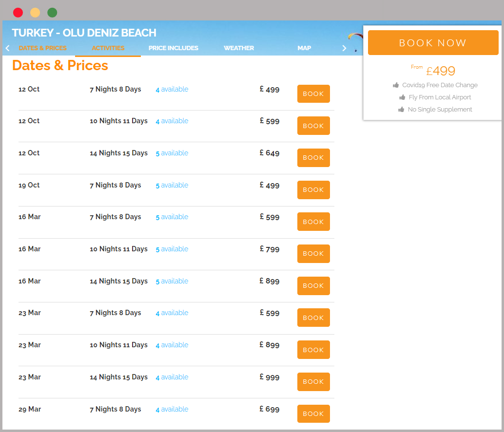Screen dimensions: 504x432
Task: Book the 16 Mar 10 Nights £799 trip
Action: [x=313, y=254]
